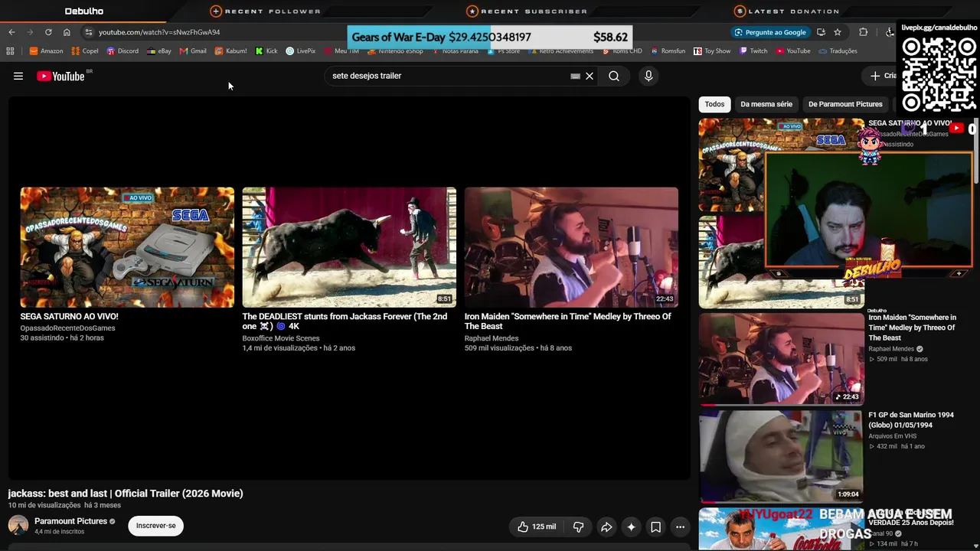Dislike the video with the thumbs down
This screenshot has width=980, height=551.
[x=578, y=527]
